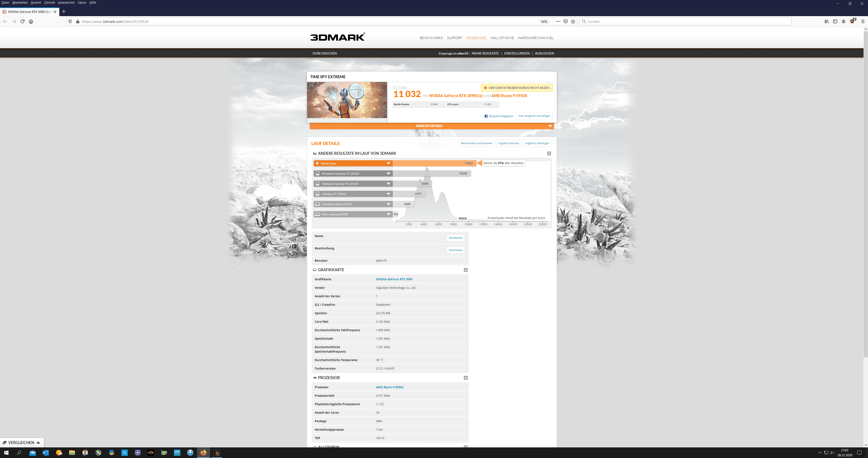Open the Chronik menu
The image size is (868, 458).
[49, 2]
